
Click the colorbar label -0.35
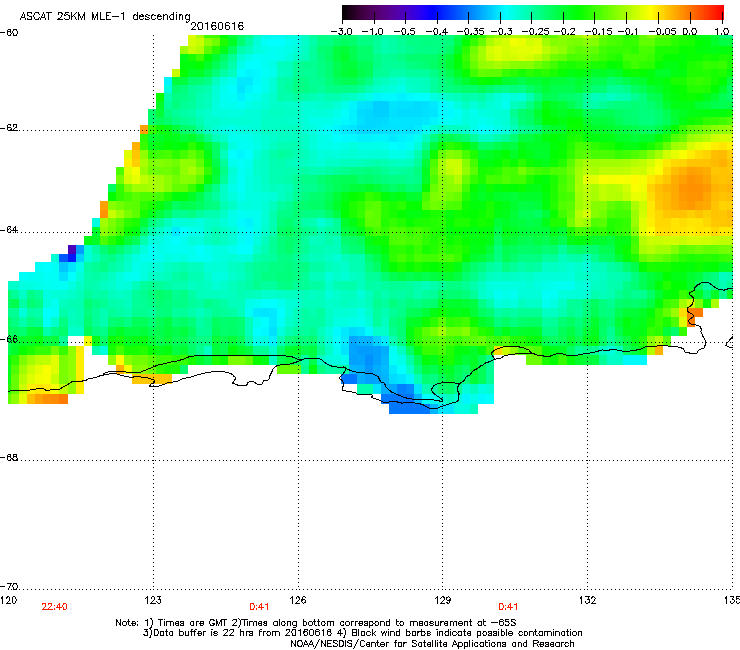470,32
